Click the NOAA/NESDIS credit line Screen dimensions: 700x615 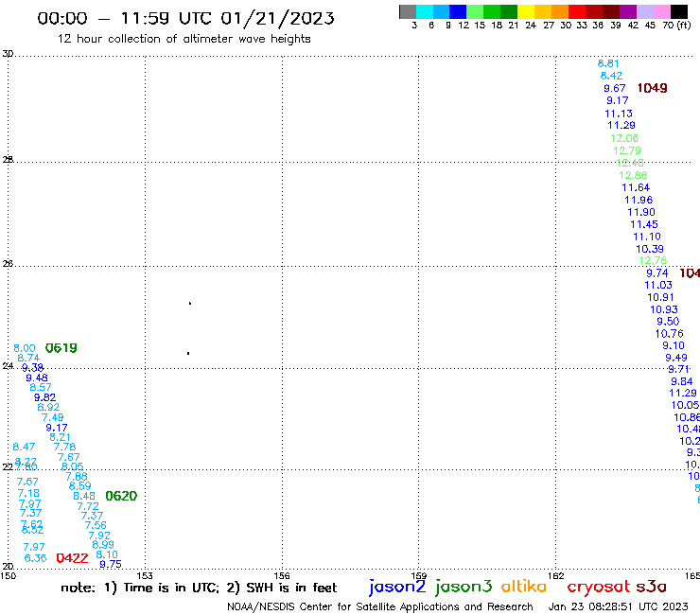click(x=380, y=606)
